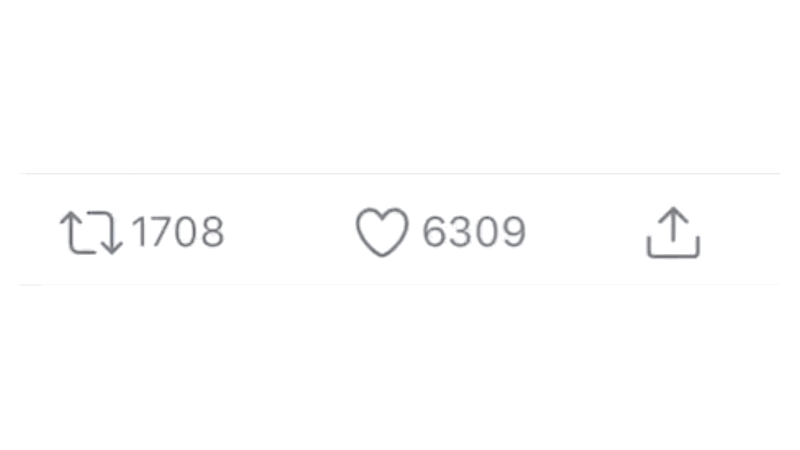Click the number 1708 beside retweet arrows

tap(178, 232)
